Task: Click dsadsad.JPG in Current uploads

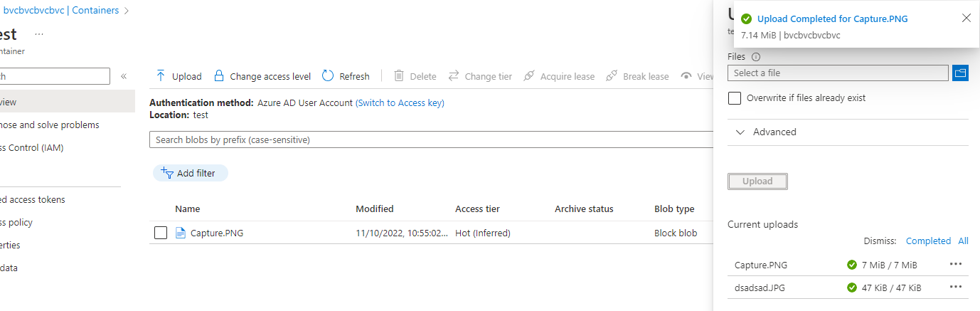Action: (x=760, y=288)
